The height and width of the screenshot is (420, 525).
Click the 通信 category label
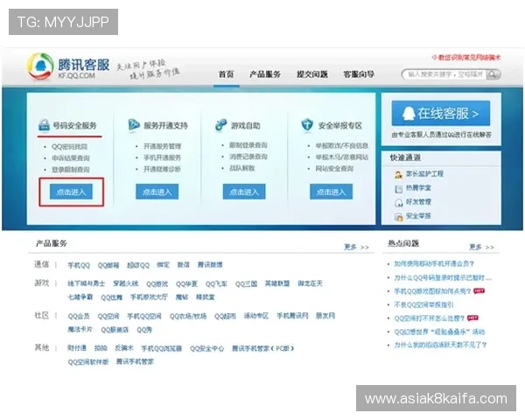point(41,264)
